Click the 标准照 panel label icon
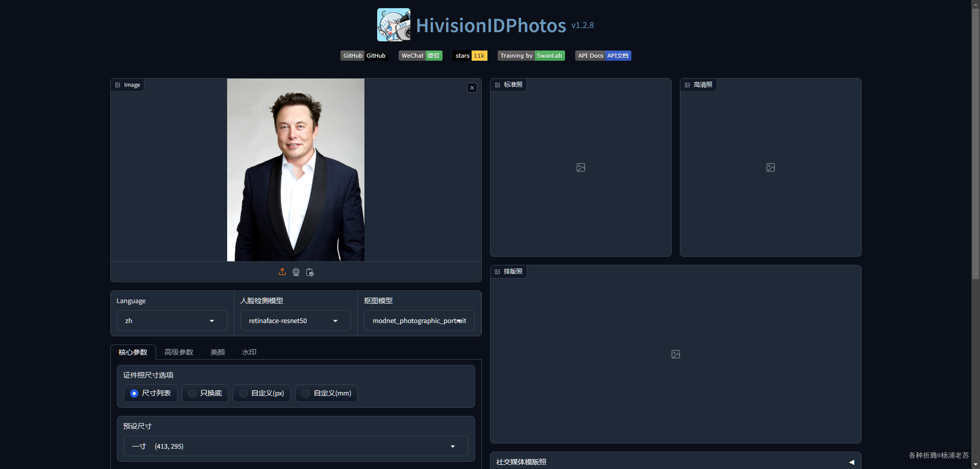 [x=498, y=85]
